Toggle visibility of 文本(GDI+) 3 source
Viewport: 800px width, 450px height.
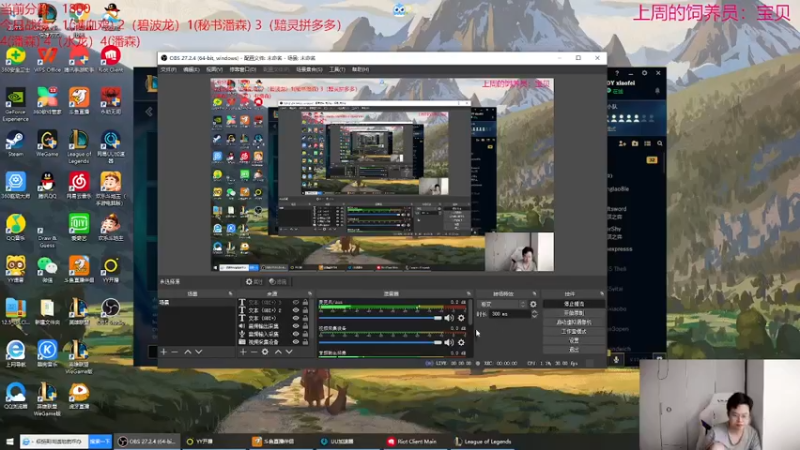tap(295, 303)
